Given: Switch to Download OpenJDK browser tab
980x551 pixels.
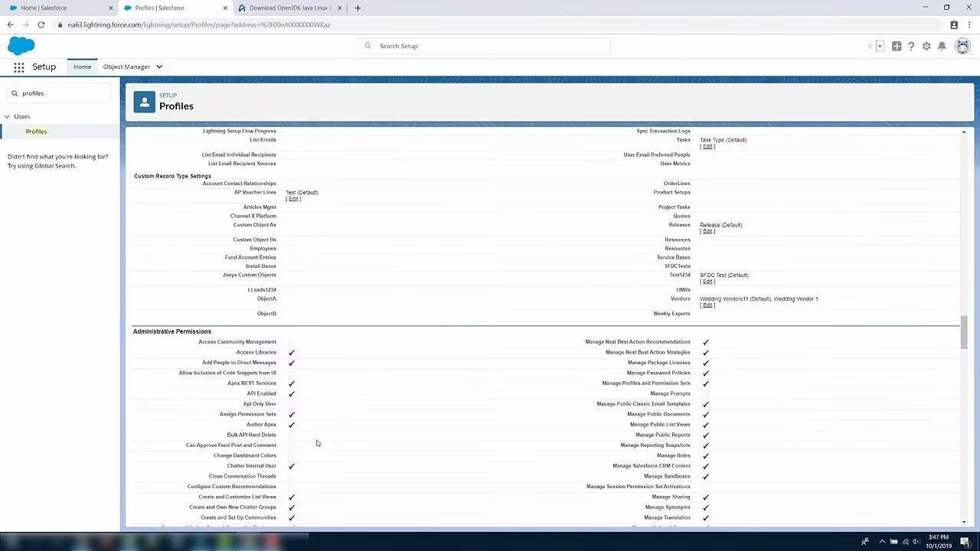Looking at the screenshot, I should [x=290, y=8].
